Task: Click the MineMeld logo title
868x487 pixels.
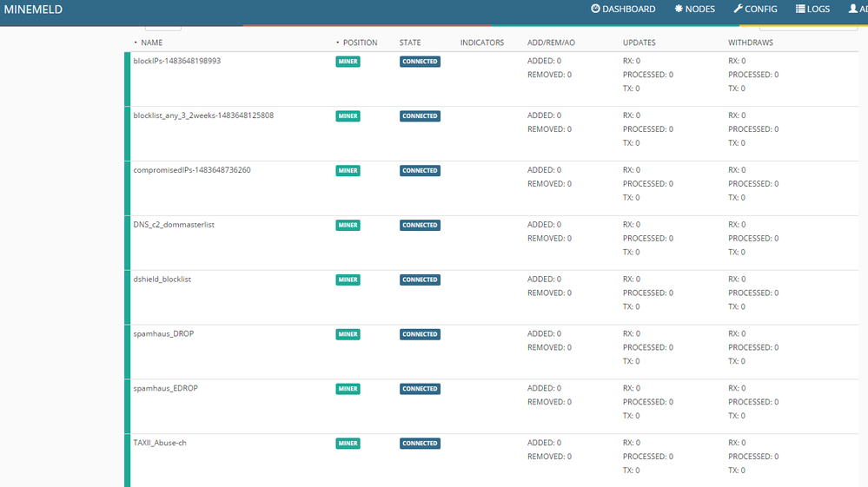Action: click(x=33, y=10)
